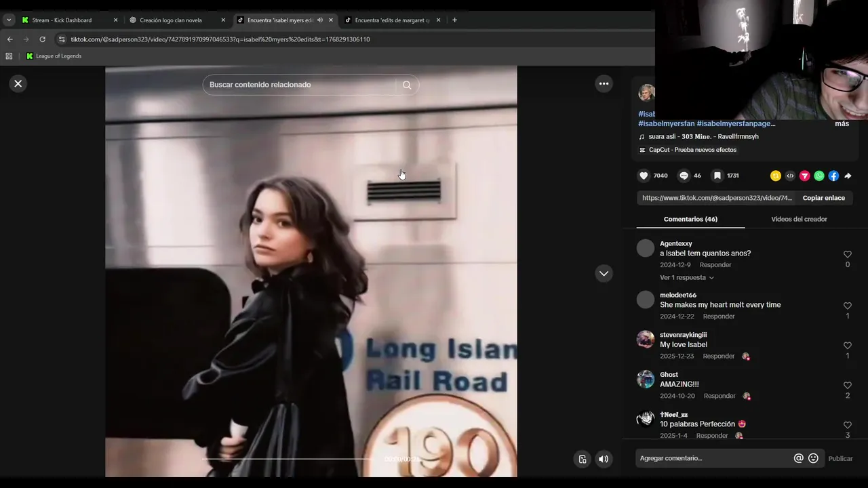Click the 'Agregar comentario...' field
Image resolution: width=868 pixels, height=488 pixels.
(714, 458)
